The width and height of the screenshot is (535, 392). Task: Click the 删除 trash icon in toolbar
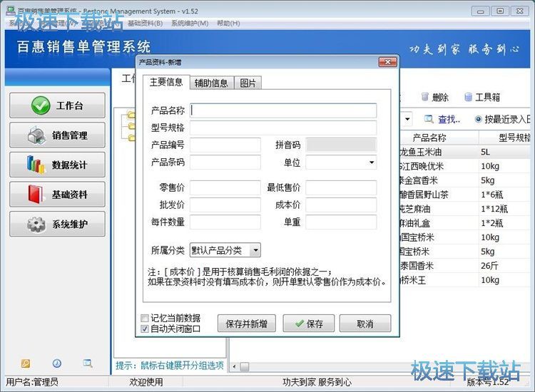[x=425, y=97]
